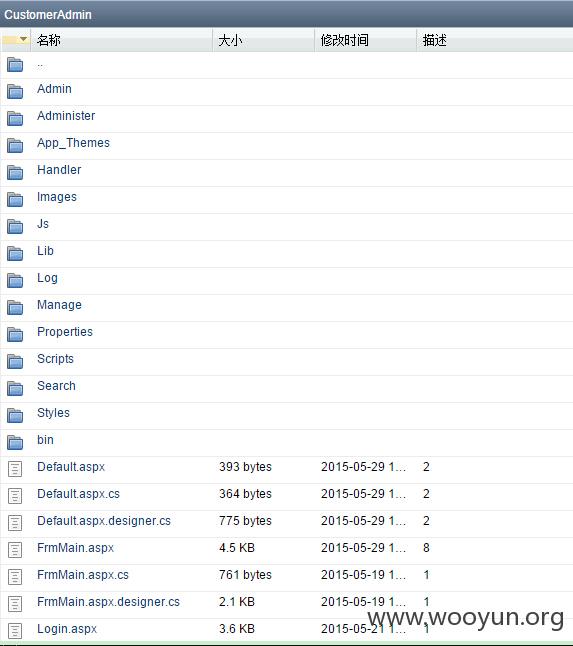Click the bin folder icon
The width and height of the screenshot is (573, 646).
point(15,442)
